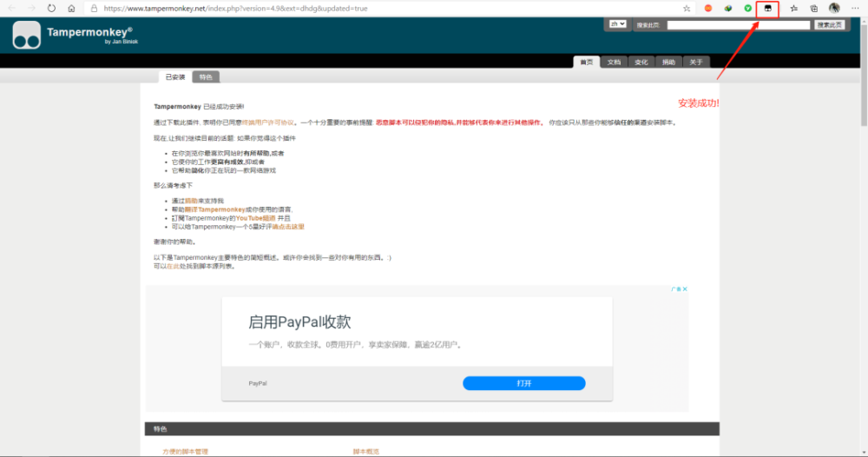Click the Tampermonkey logo in header
This screenshot has height=457, width=868.
click(27, 36)
